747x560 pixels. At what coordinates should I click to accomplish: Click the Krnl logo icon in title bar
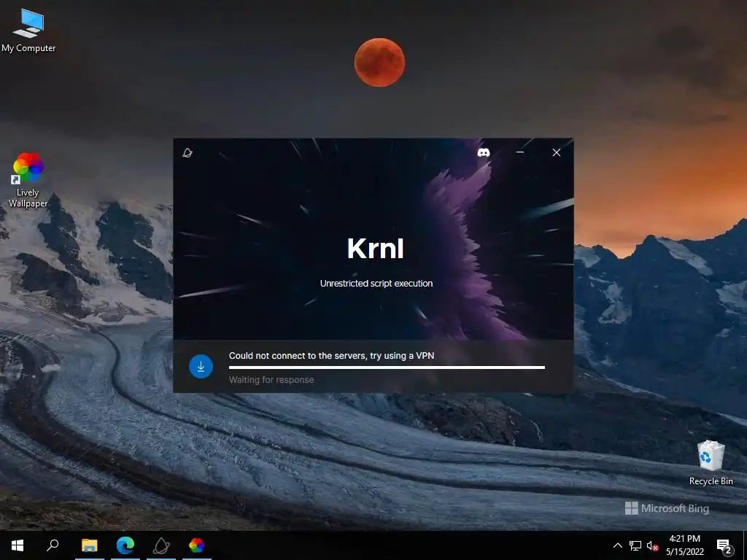[187, 152]
